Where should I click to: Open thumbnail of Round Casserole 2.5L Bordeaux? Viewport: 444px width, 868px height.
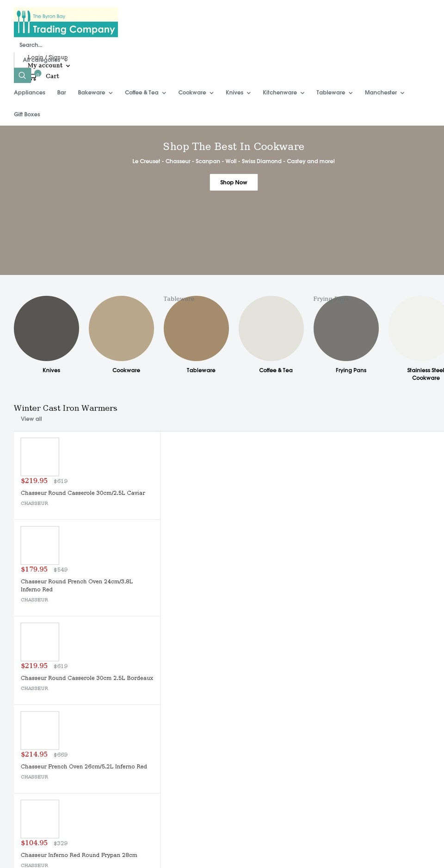click(40, 642)
